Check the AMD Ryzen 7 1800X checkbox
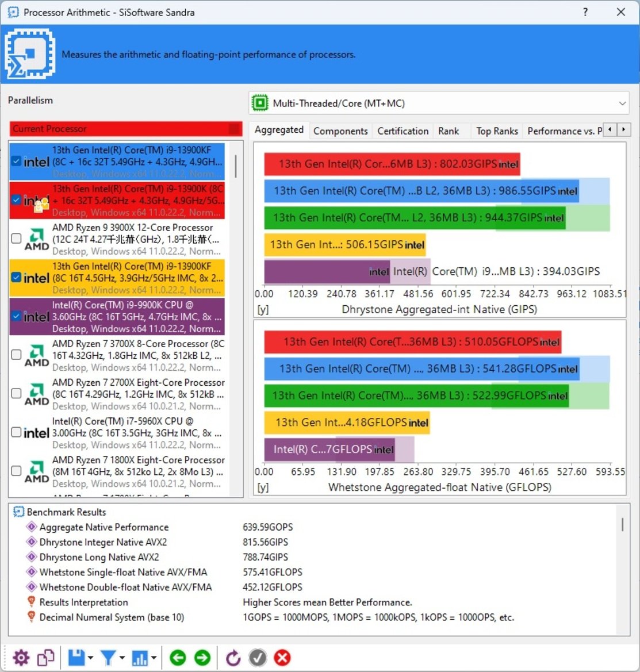Image resolution: width=640 pixels, height=672 pixels. click(x=16, y=471)
